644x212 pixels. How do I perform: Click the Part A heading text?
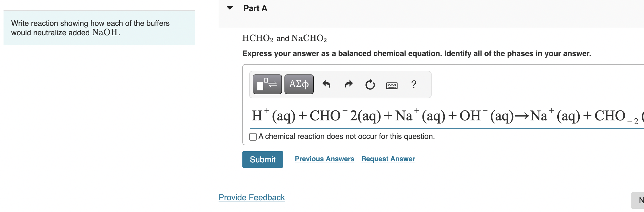tap(255, 8)
